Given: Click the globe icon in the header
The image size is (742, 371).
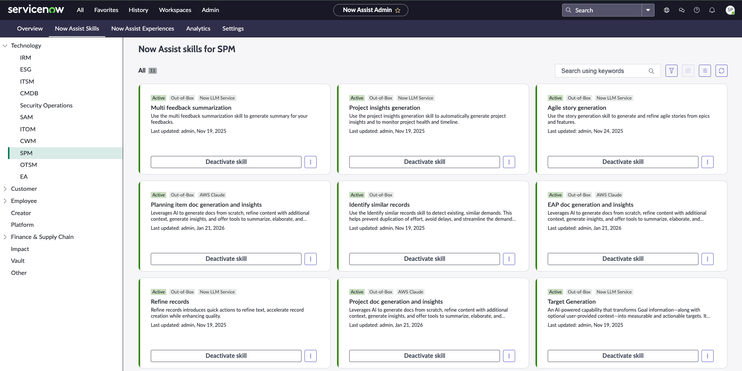Looking at the screenshot, I should pyautogui.click(x=666, y=10).
